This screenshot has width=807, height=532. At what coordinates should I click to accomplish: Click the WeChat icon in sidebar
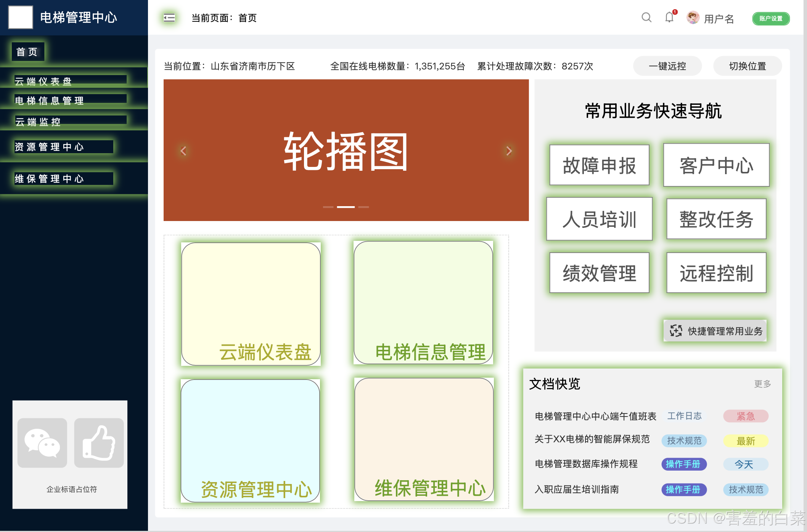42,442
